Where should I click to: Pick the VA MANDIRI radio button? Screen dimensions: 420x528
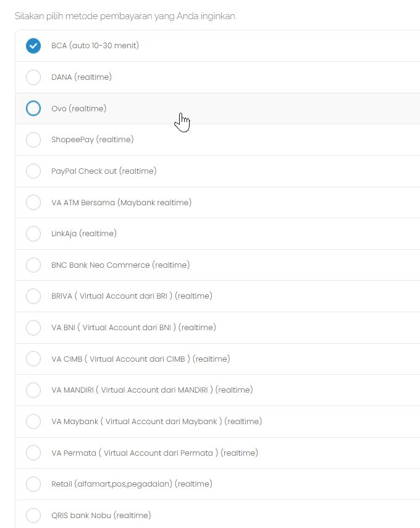33,390
